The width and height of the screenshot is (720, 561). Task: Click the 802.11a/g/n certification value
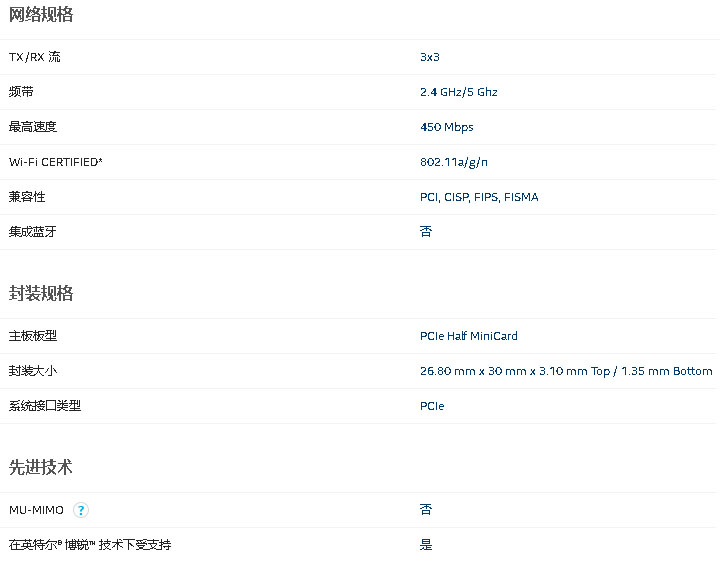(x=454, y=162)
